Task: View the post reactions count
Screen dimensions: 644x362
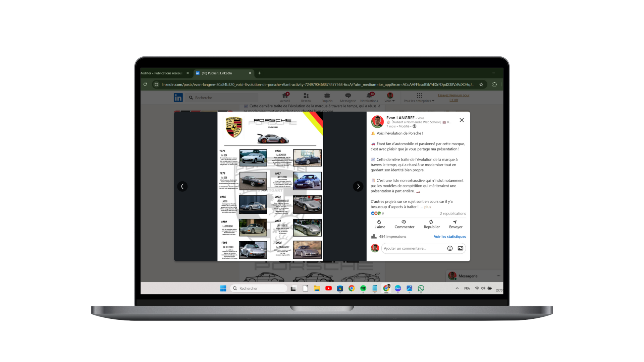Action: tap(377, 213)
